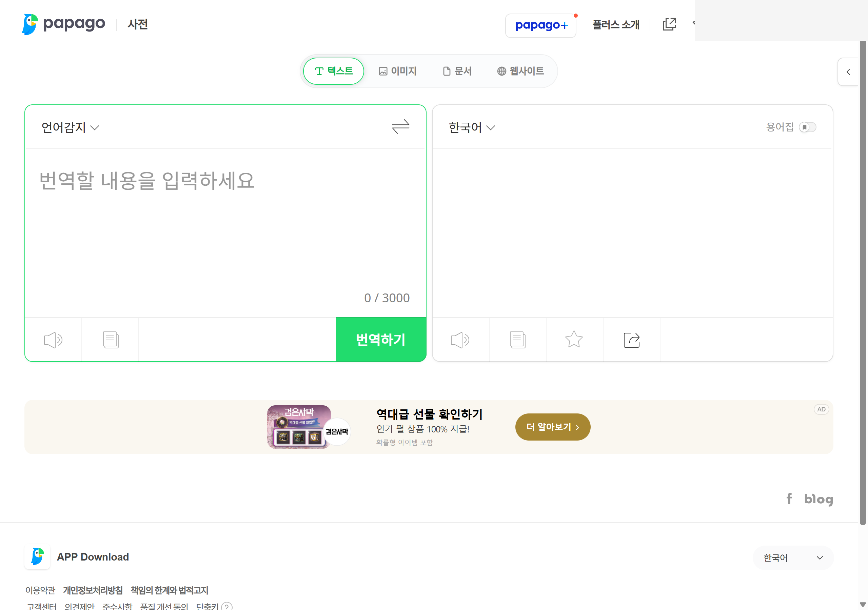Share the translation result
The width and height of the screenshot is (868, 610).
tap(631, 339)
